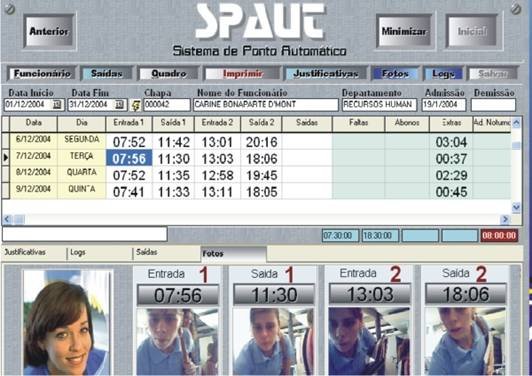
Task: Click the blue Fotos toolbar button
Action: [395, 73]
